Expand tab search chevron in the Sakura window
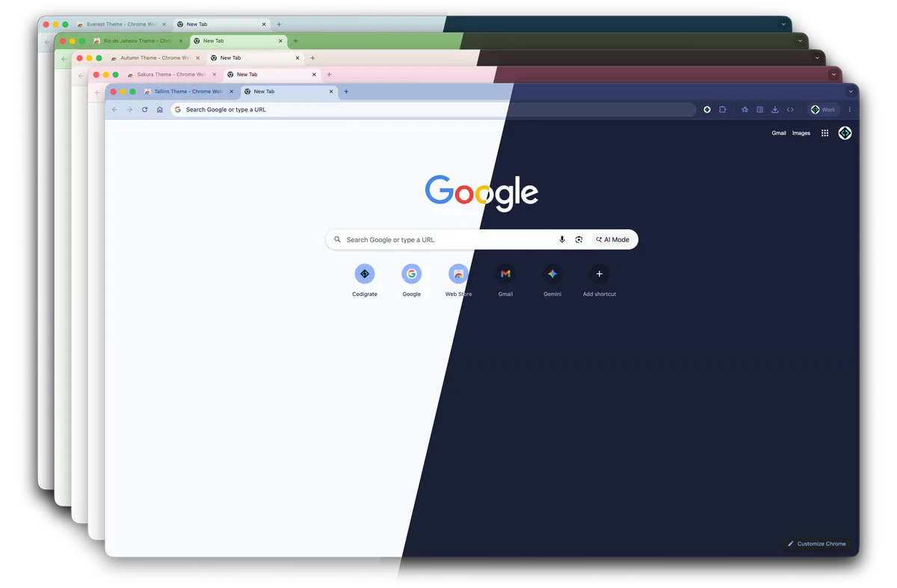The width and height of the screenshot is (897, 588). (833, 75)
